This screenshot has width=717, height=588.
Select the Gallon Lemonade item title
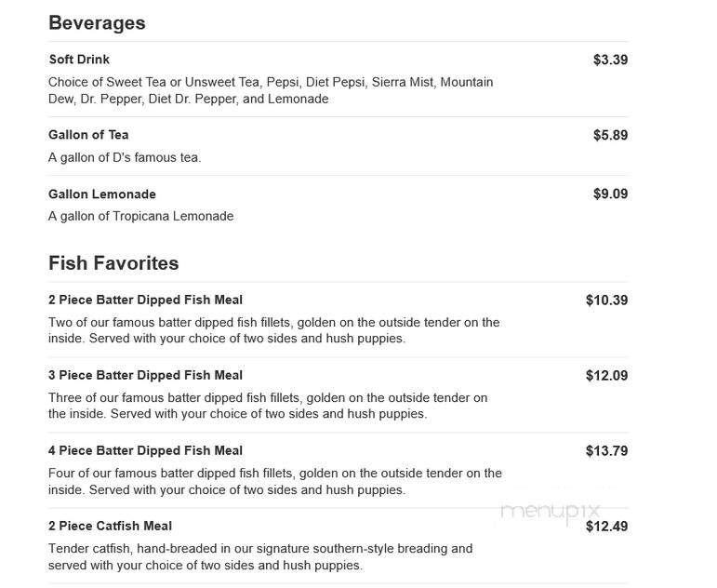[x=102, y=194]
